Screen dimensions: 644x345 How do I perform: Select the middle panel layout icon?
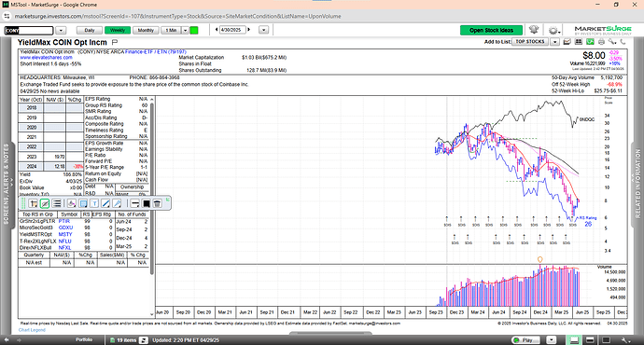pyautogui.click(x=590, y=340)
